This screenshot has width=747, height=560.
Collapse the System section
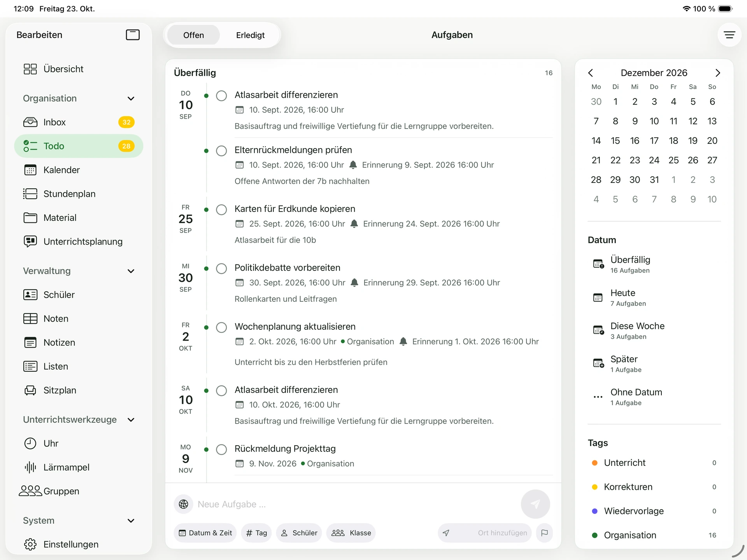131,521
